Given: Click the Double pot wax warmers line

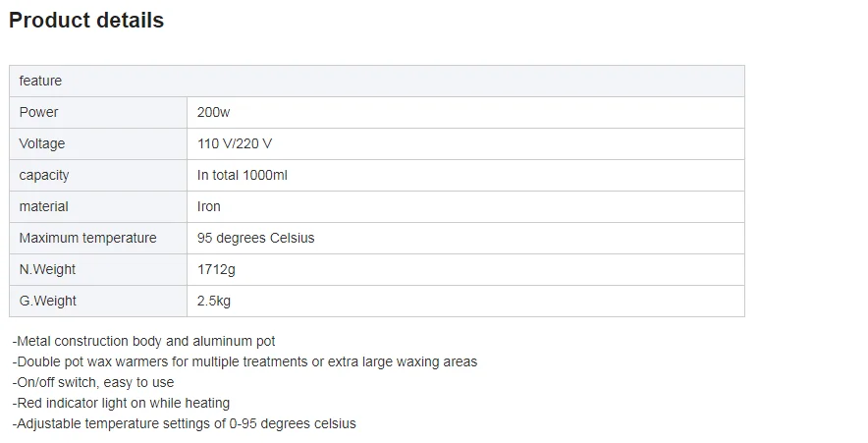Looking at the screenshot, I should pos(244,361).
